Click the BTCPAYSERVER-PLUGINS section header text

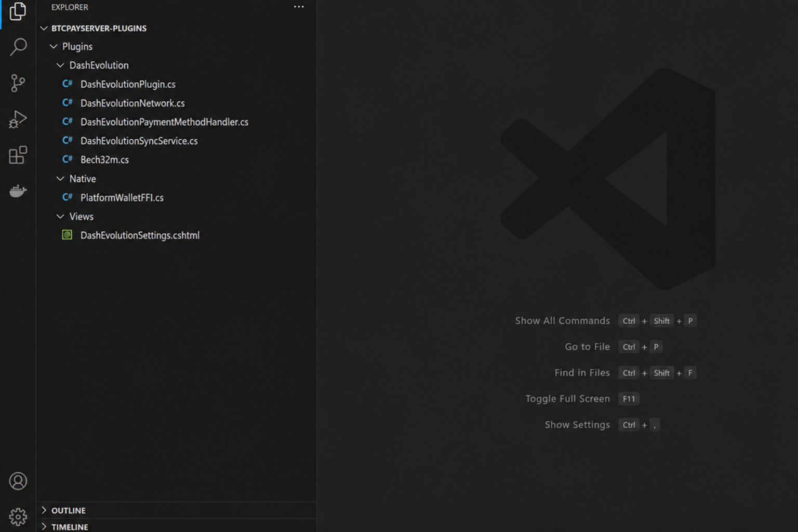point(99,28)
